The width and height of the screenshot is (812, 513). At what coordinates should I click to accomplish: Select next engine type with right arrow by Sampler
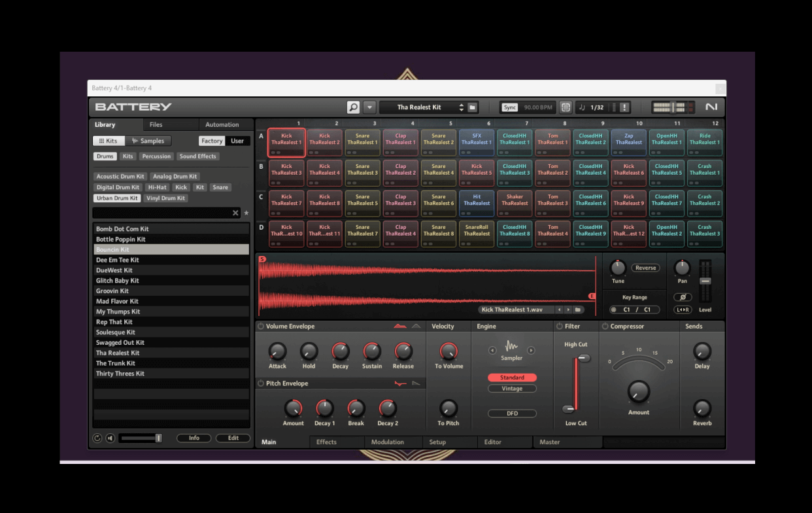tap(531, 351)
